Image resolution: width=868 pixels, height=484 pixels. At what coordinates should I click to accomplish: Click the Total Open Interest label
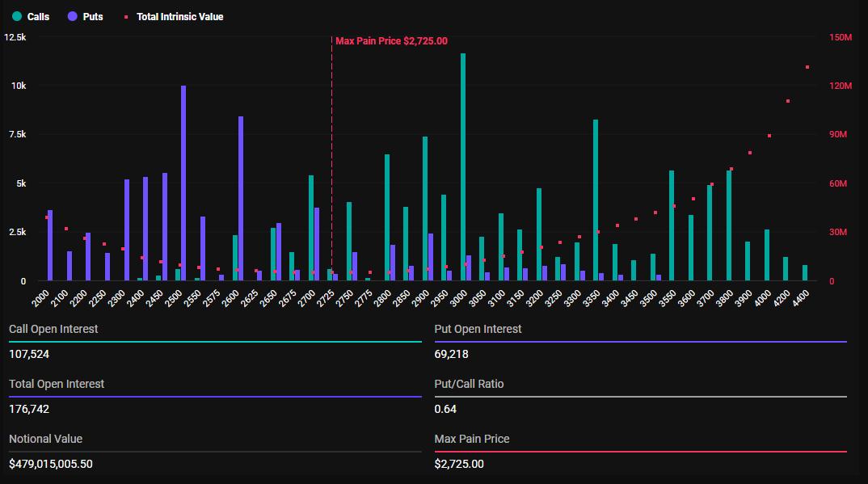pyautogui.click(x=57, y=384)
